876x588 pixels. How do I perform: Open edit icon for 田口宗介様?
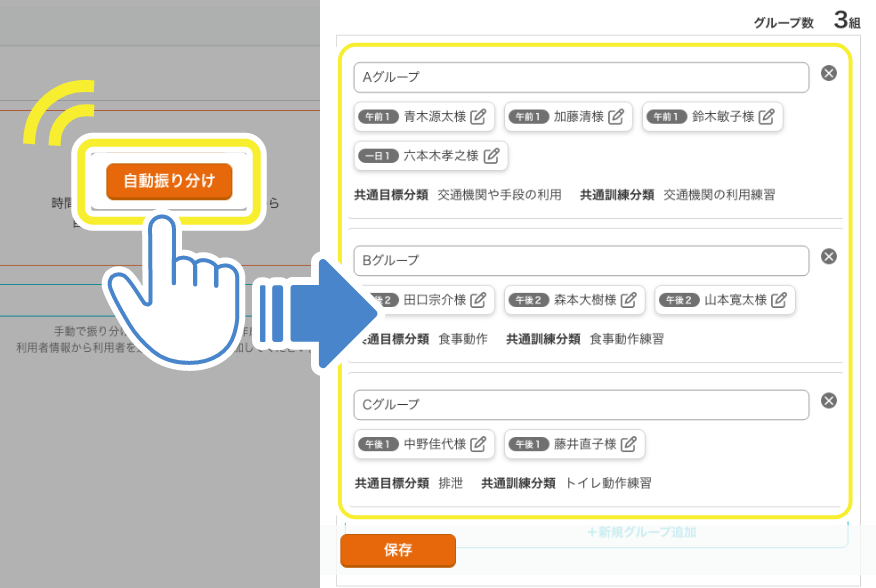tap(478, 300)
